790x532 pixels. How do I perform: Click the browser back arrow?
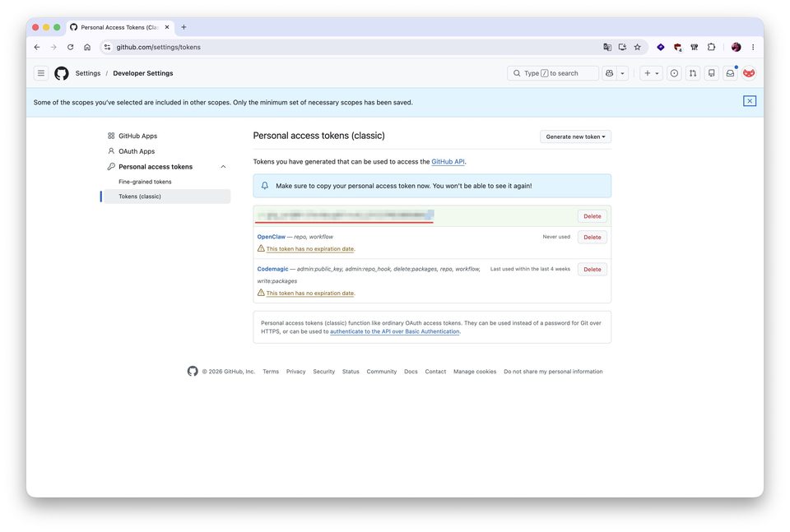click(37, 47)
